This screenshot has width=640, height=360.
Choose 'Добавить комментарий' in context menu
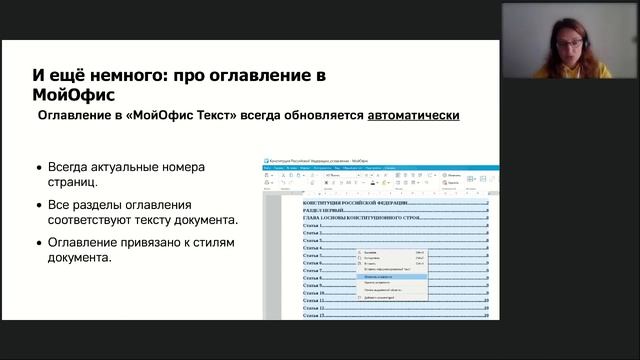pos(392,298)
